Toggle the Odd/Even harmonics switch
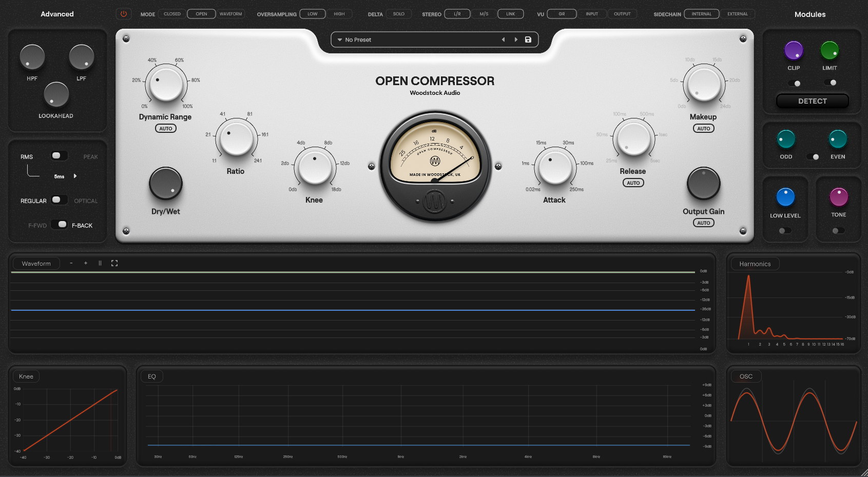 tap(813, 157)
